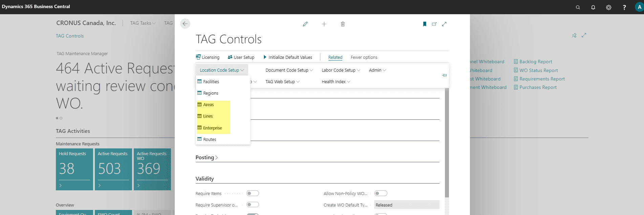Click Fewer options
This screenshot has height=215, width=644.
(x=364, y=57)
